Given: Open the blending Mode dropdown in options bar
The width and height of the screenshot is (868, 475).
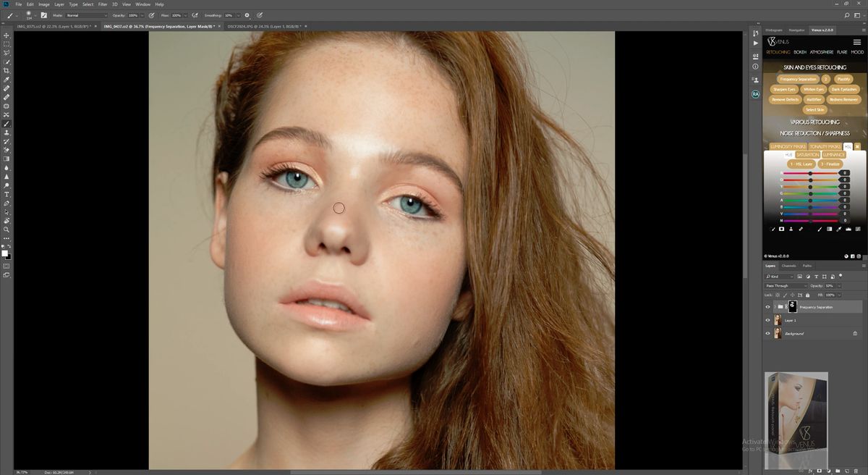Looking at the screenshot, I should 87,14.
